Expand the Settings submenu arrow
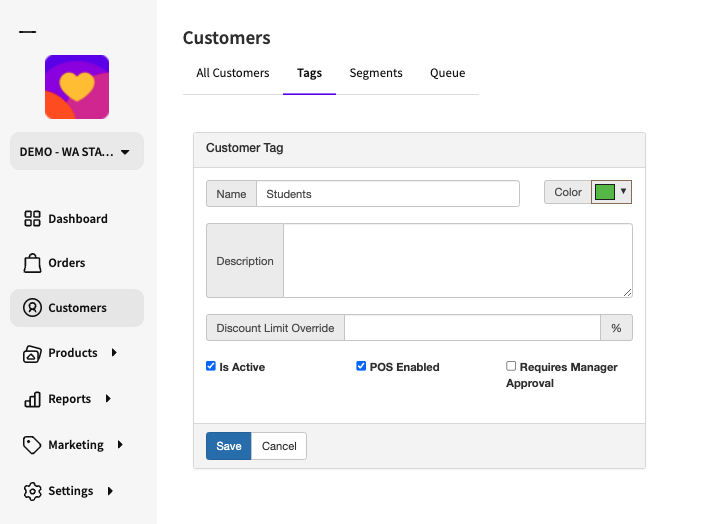 [x=110, y=491]
